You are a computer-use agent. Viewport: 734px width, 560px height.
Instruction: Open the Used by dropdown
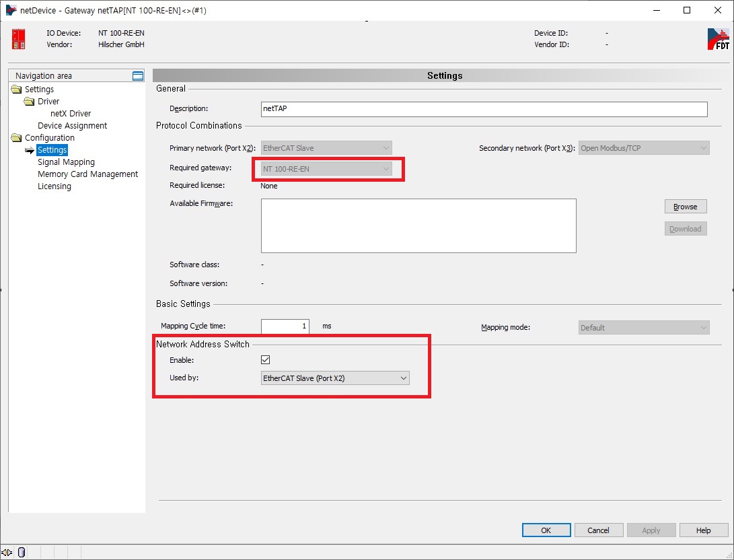[335, 378]
